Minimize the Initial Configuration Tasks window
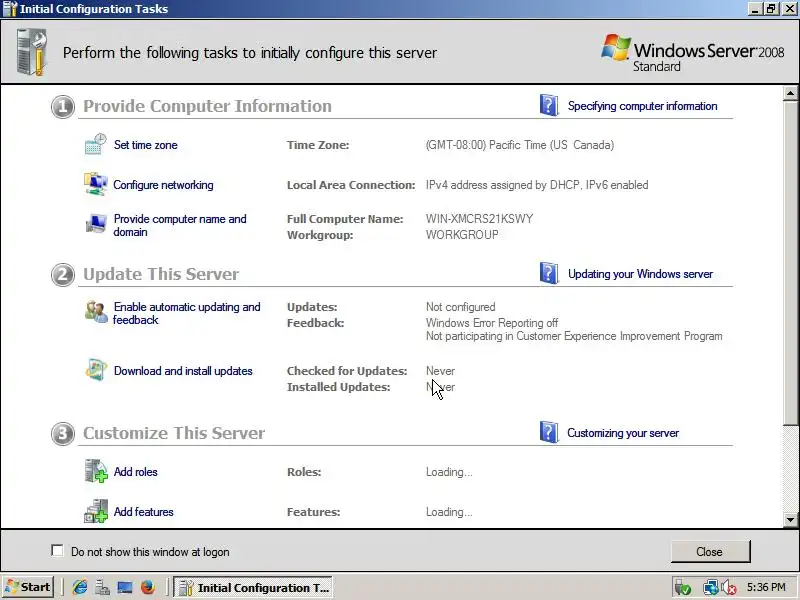800x600 pixels. pos(756,9)
